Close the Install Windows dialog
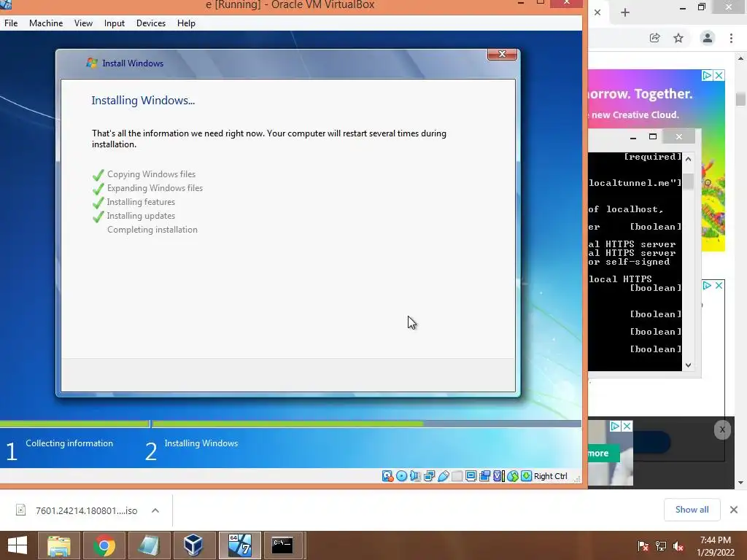The image size is (747, 560). click(502, 54)
